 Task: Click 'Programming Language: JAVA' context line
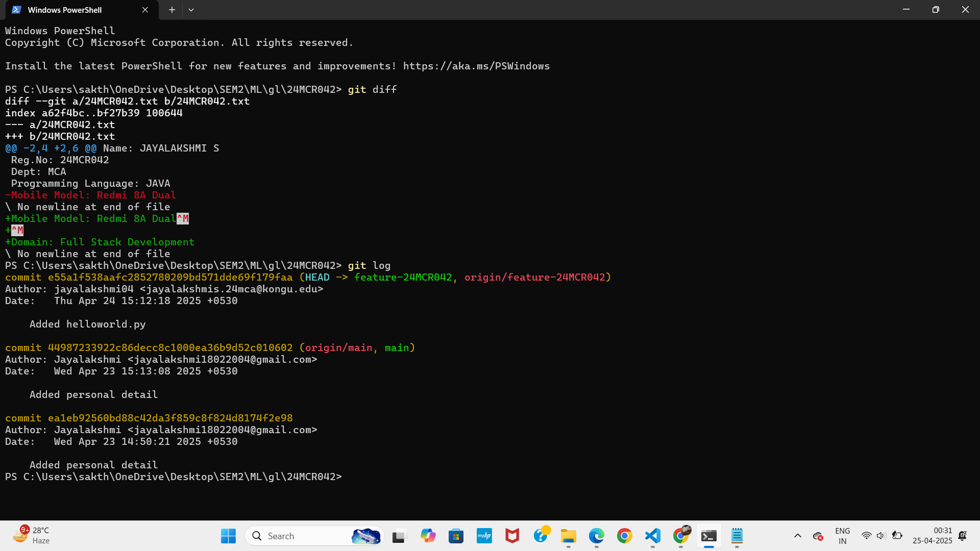click(91, 183)
